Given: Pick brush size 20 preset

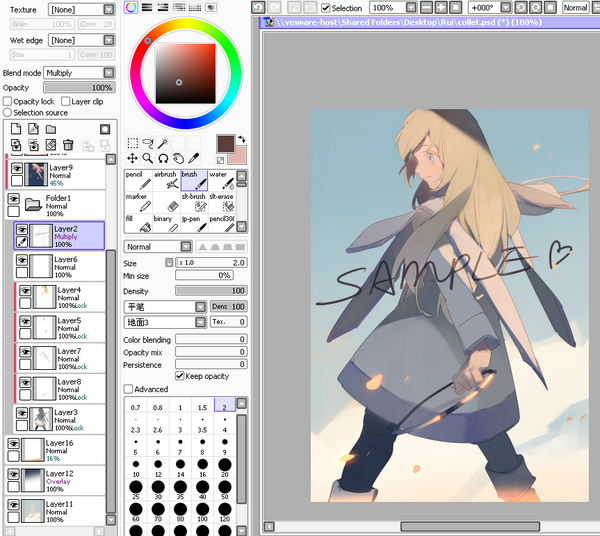Looking at the screenshot, I should coord(225,468).
